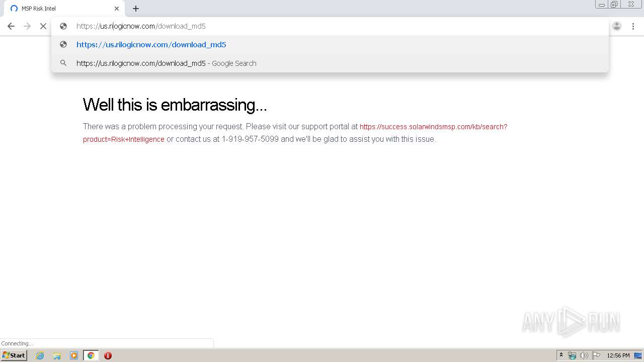Open Windows Explorer folder in taskbar

click(57, 355)
